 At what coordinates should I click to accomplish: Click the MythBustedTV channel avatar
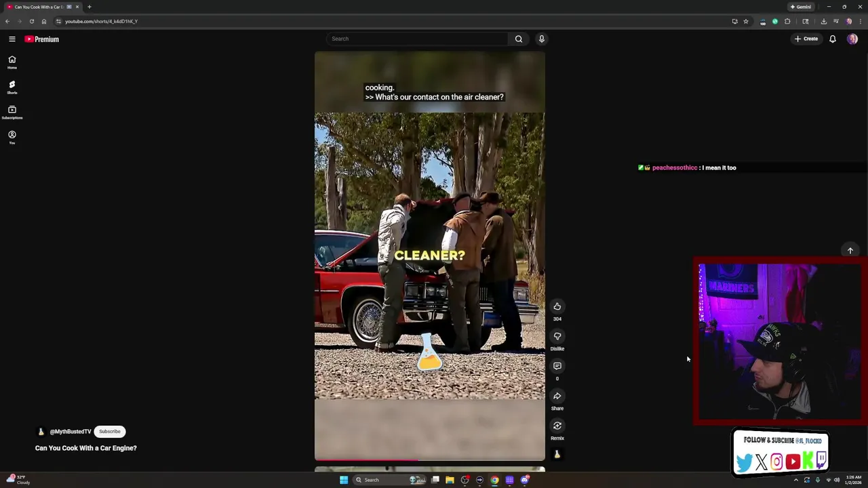pyautogui.click(x=41, y=431)
